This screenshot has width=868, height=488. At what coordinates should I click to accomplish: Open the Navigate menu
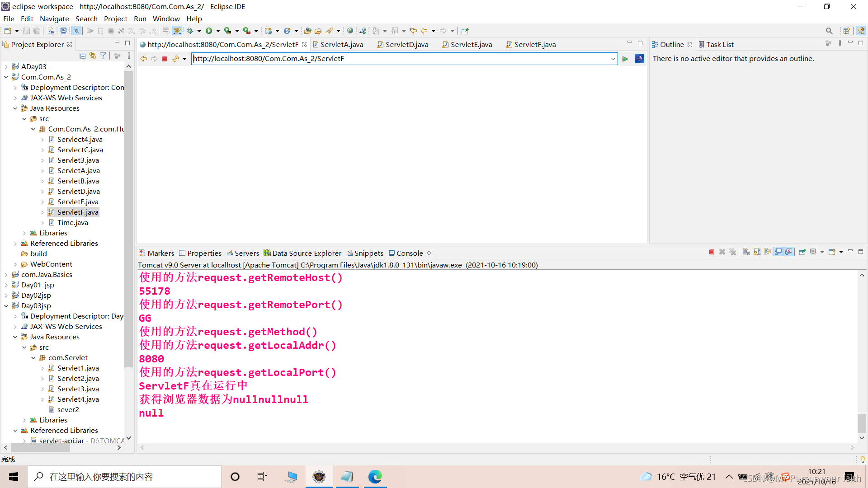click(x=54, y=19)
